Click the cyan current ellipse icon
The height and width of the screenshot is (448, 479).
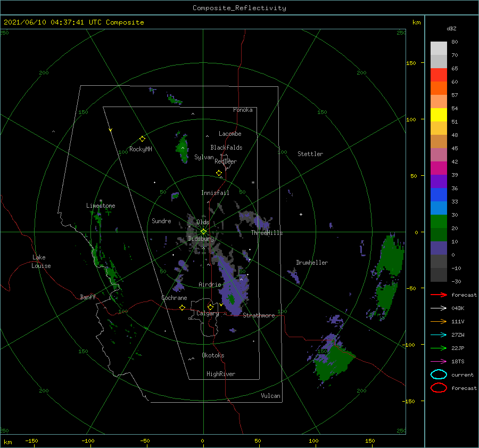(439, 374)
